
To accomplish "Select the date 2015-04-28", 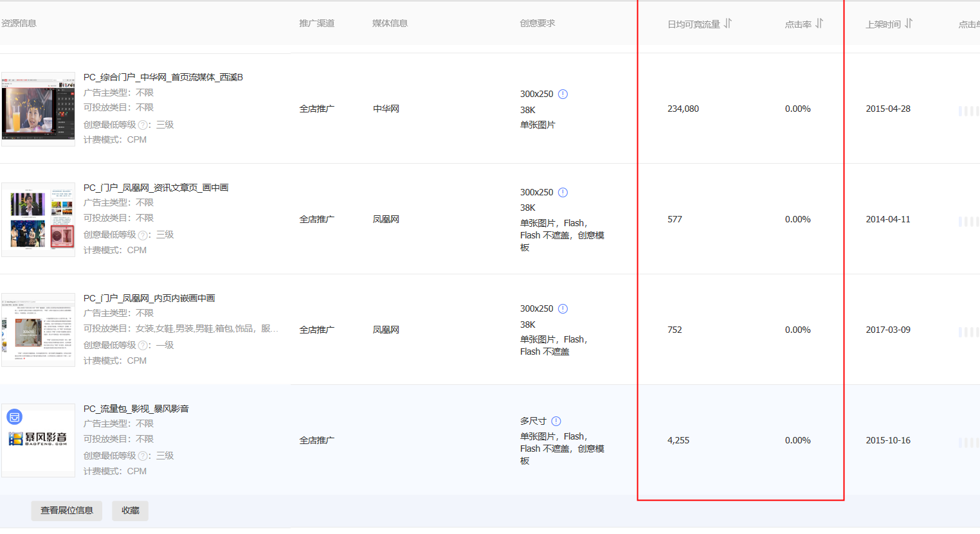I will (x=888, y=109).
